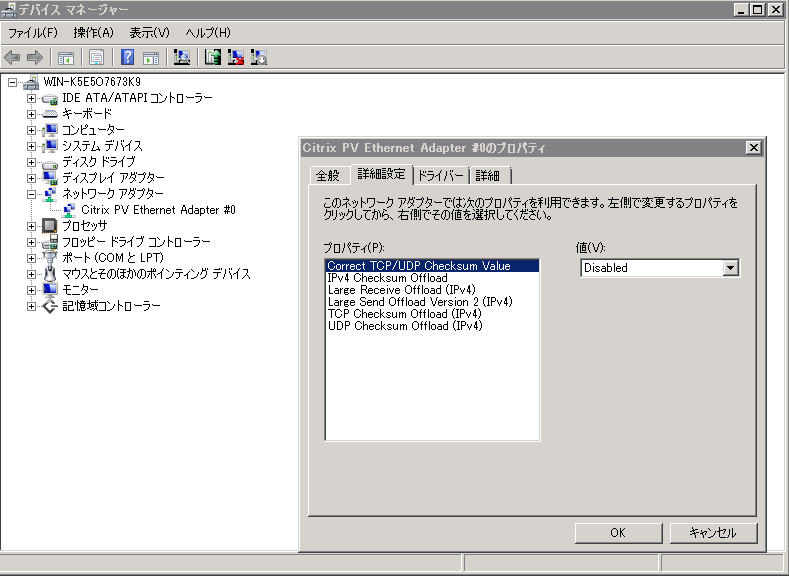Minimize the デバイス マネージャー window
The width and height of the screenshot is (789, 577).
741,10
